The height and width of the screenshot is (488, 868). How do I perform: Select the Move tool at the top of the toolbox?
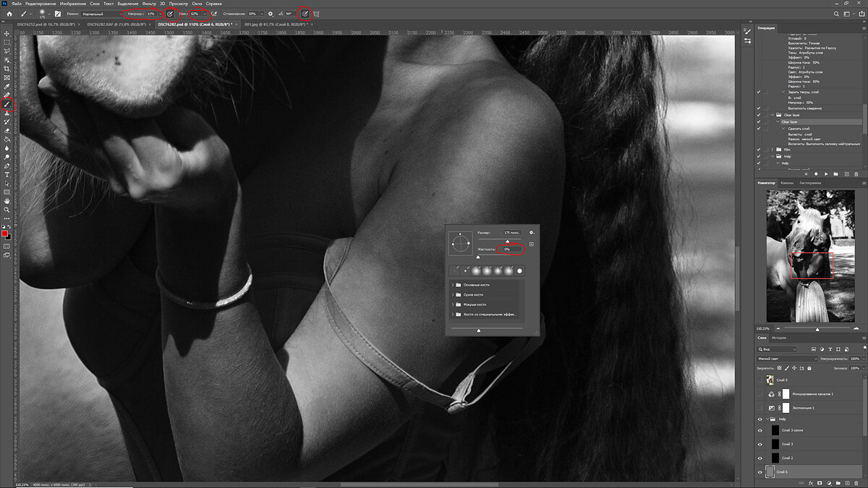click(x=7, y=34)
